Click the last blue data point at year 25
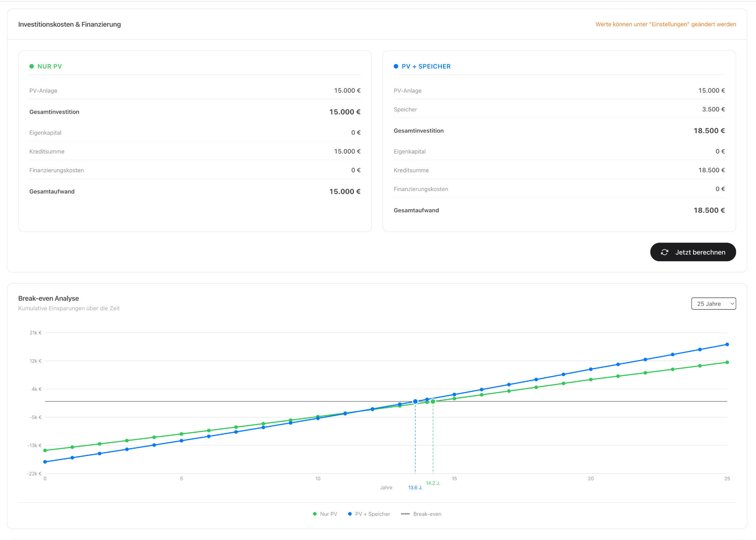 [x=727, y=344]
